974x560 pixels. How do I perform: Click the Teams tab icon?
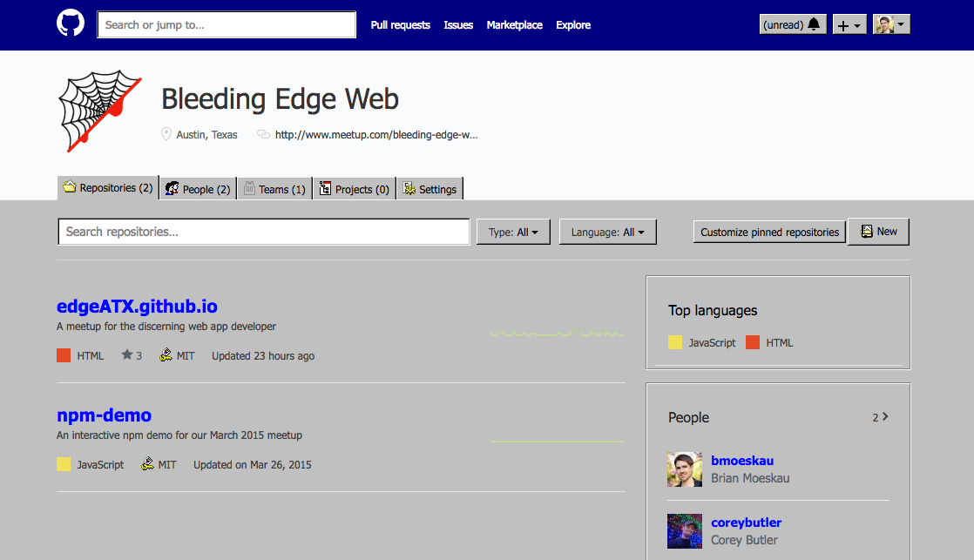pos(249,188)
